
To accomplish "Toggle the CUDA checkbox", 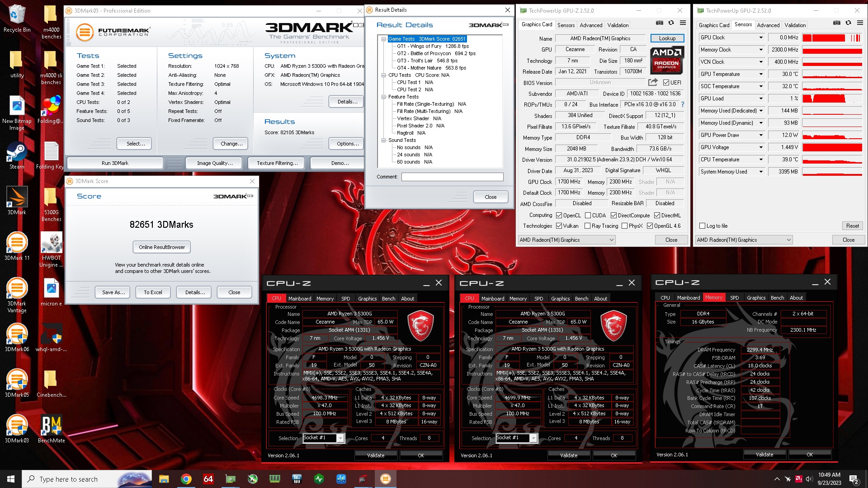I will tap(588, 216).
